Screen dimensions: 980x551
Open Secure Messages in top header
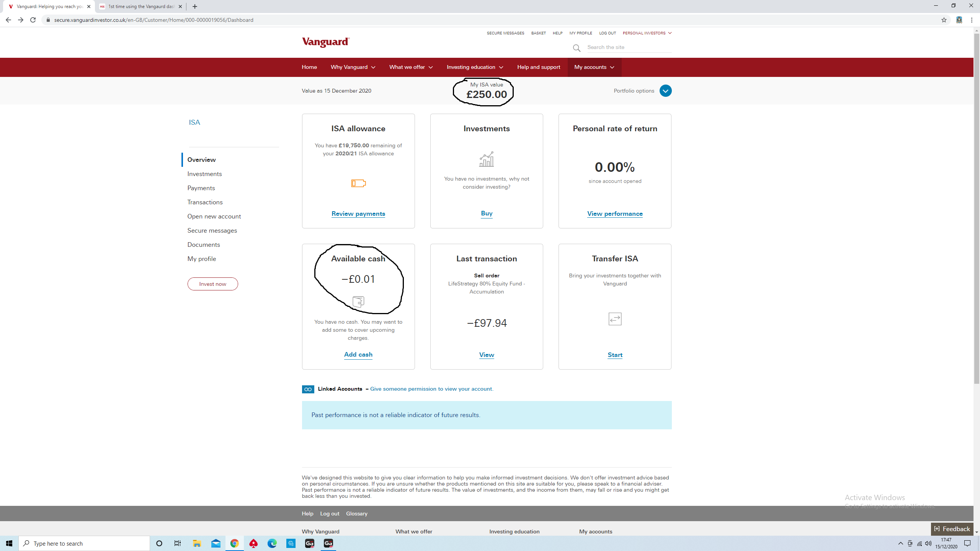click(x=505, y=33)
